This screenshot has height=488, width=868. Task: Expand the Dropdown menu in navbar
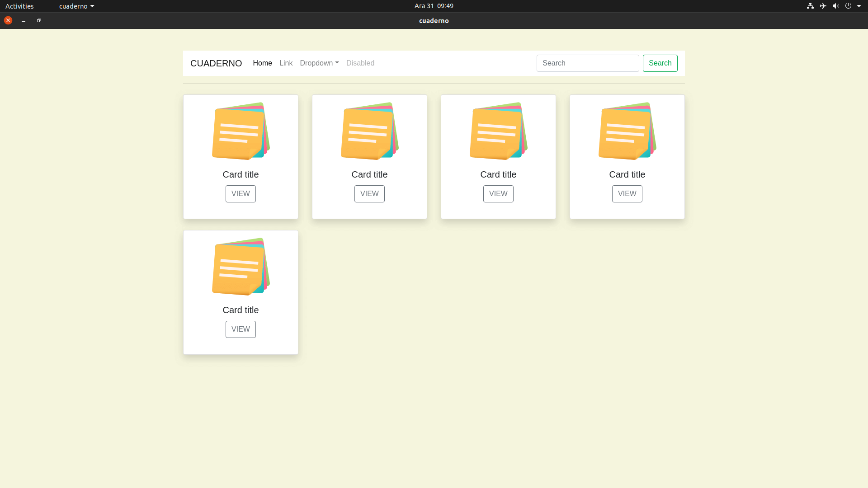coord(319,63)
